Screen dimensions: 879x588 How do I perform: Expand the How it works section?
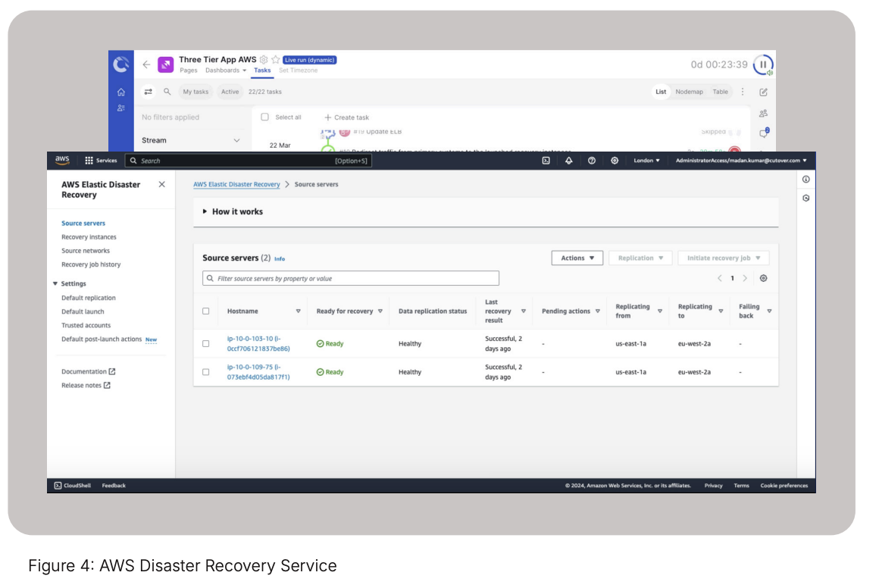(x=233, y=212)
